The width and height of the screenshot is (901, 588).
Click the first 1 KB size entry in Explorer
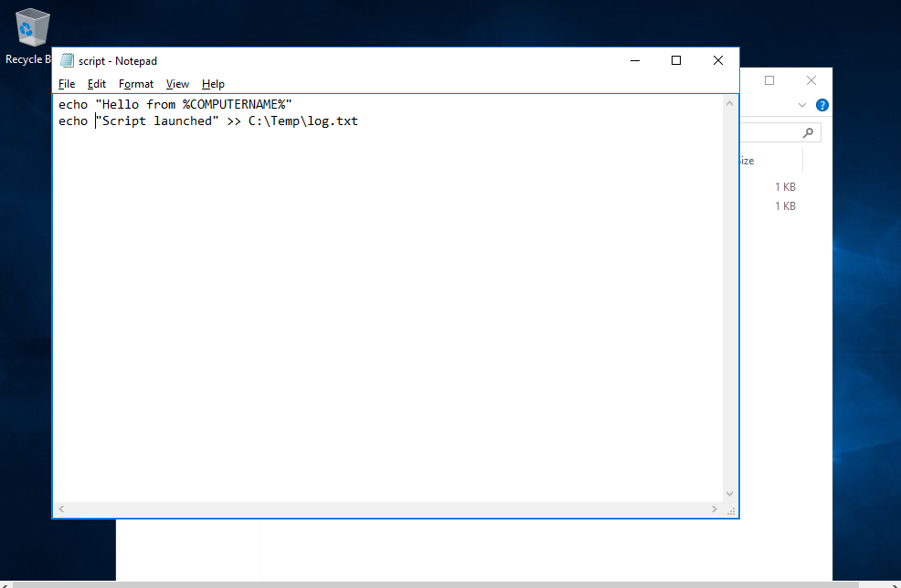[785, 186]
